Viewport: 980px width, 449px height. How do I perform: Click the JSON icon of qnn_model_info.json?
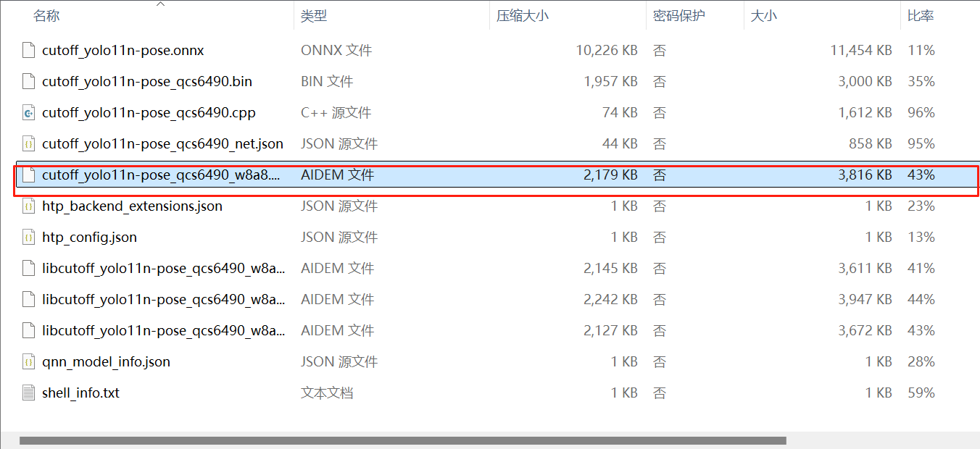[28, 362]
